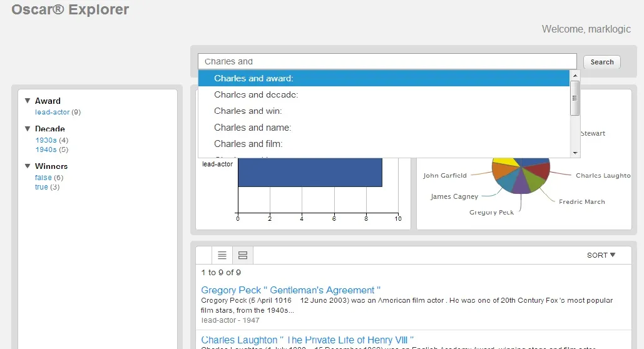Click the dark red Charles Laughton pie slice

point(539,169)
